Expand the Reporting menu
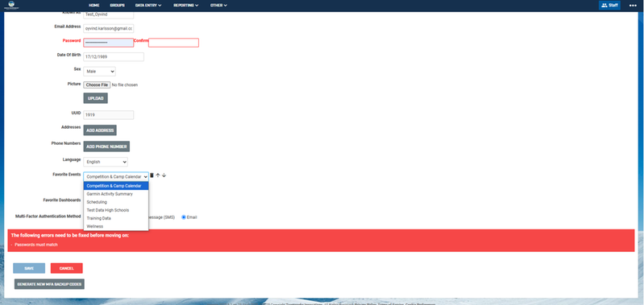The image size is (644, 305). [186, 6]
